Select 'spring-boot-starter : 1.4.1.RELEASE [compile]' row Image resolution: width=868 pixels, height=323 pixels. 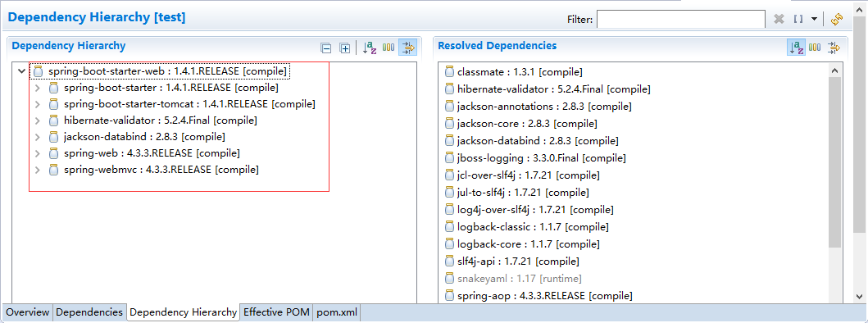point(171,88)
